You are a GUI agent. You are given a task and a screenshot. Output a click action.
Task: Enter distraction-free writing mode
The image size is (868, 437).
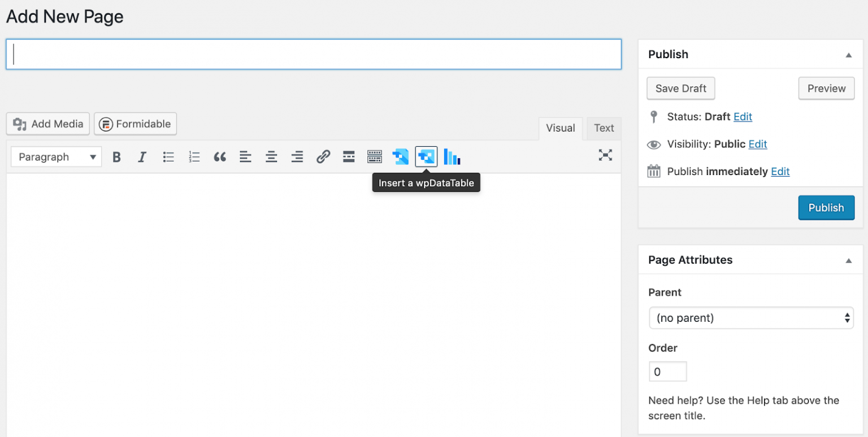pos(605,155)
